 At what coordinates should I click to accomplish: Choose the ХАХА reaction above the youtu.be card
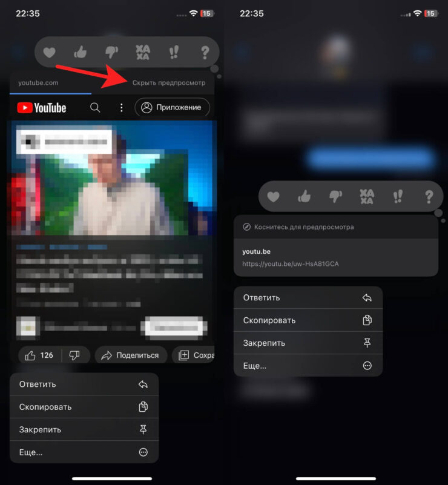tap(366, 196)
